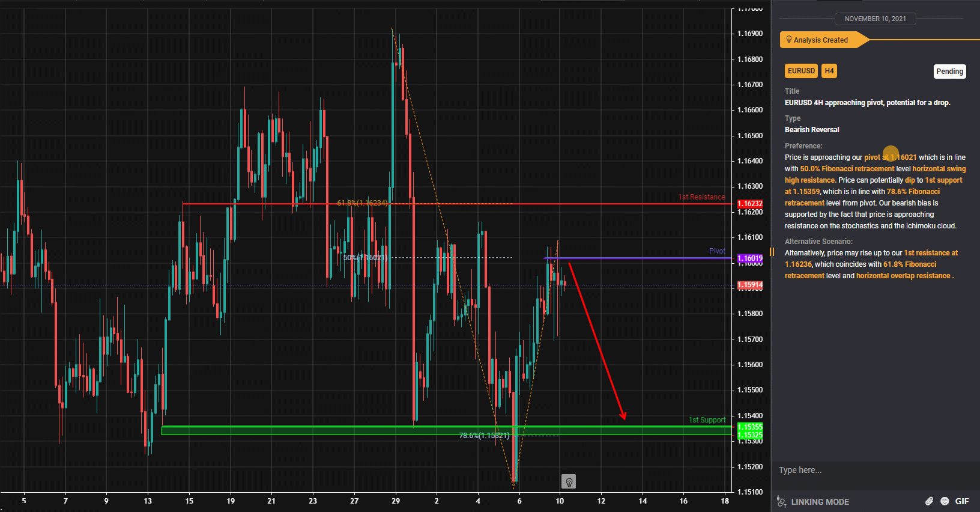
Task: Click the analysis title text
Action: pyautogui.click(x=867, y=103)
